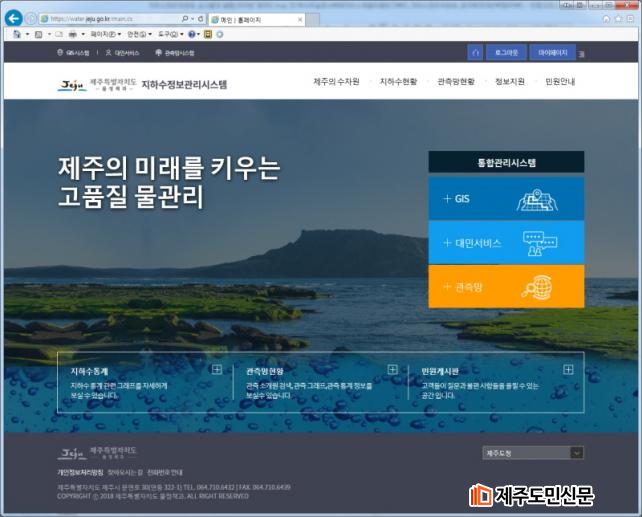Open the 제주도청 dropdown in the footer
The height and width of the screenshot is (517, 642).
(532, 453)
